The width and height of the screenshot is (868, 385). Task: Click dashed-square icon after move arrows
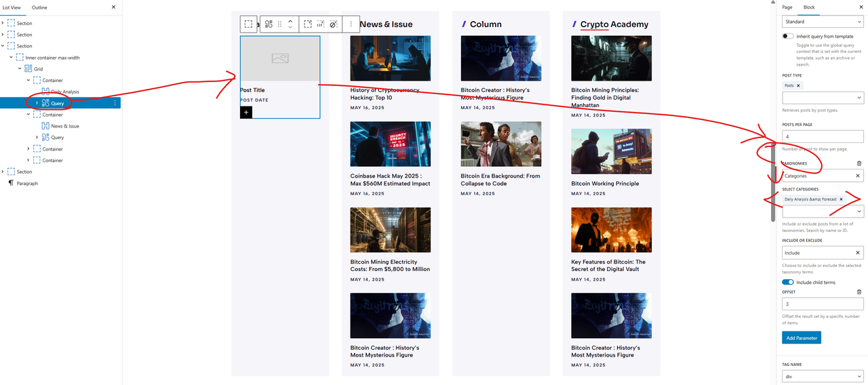[308, 24]
